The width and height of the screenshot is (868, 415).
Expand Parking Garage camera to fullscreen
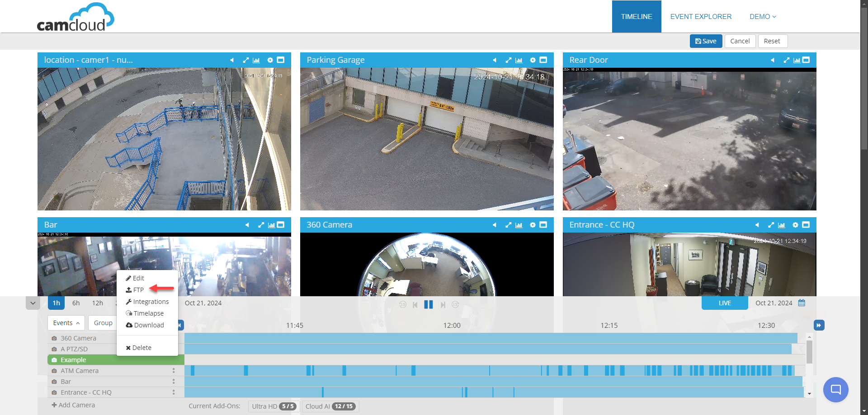tap(508, 60)
